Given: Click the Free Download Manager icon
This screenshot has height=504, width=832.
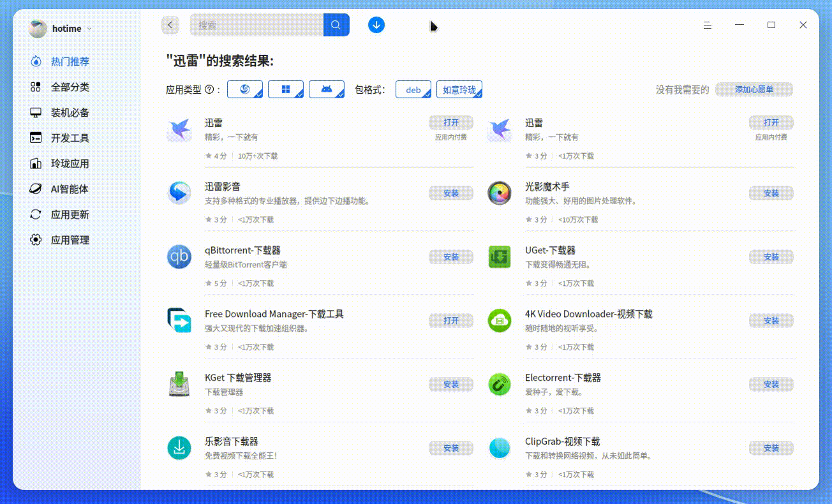Looking at the screenshot, I should 179,320.
